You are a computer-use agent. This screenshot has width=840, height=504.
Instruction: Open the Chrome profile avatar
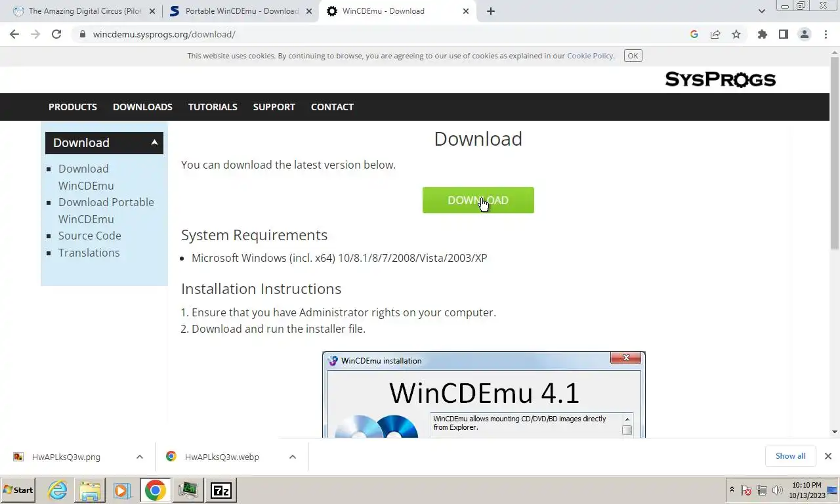click(804, 34)
